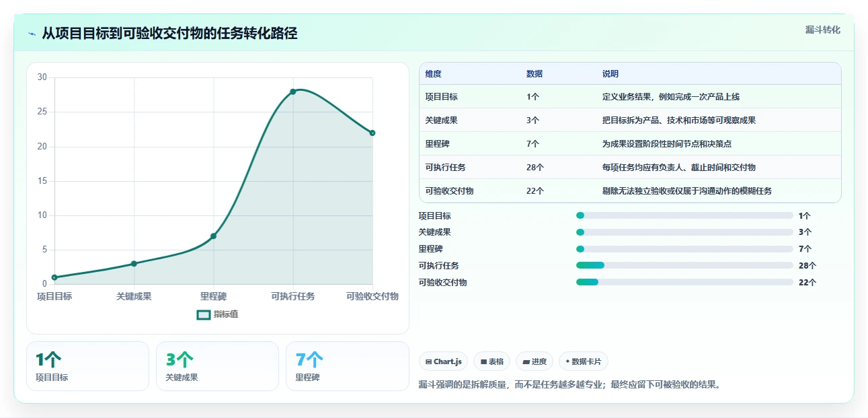Click the 关键成果 progress bar
The height and width of the screenshot is (418, 868).
tap(684, 232)
